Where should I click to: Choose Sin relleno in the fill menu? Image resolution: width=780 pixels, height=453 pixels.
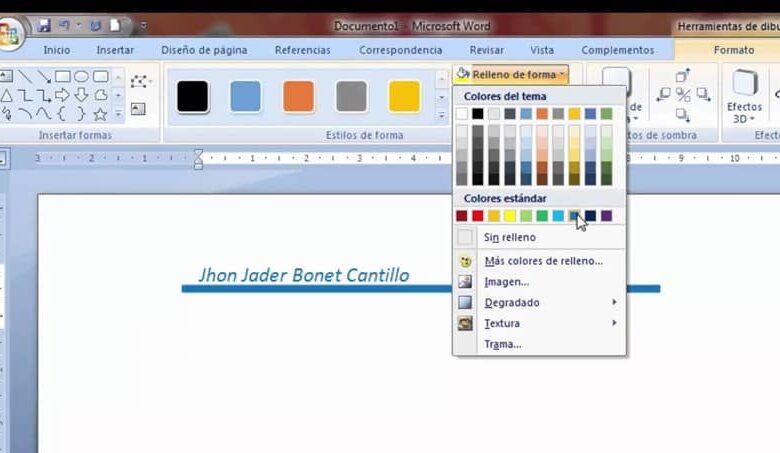[540, 238]
